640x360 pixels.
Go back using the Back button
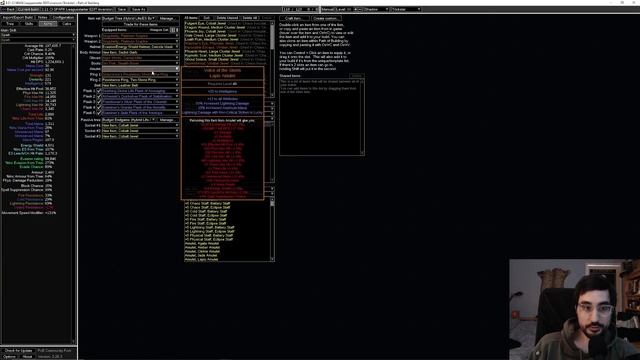9,9
